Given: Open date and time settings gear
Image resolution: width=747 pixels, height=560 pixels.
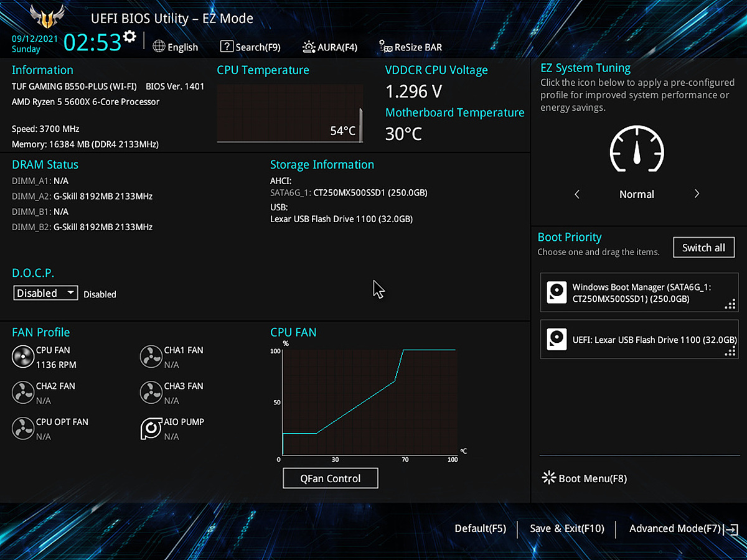Looking at the screenshot, I should [129, 37].
